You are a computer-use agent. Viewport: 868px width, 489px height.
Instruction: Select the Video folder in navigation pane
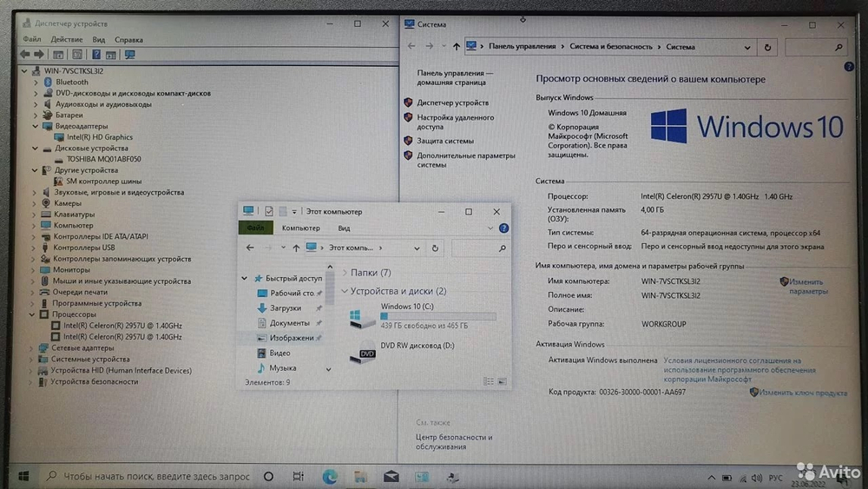coord(279,353)
